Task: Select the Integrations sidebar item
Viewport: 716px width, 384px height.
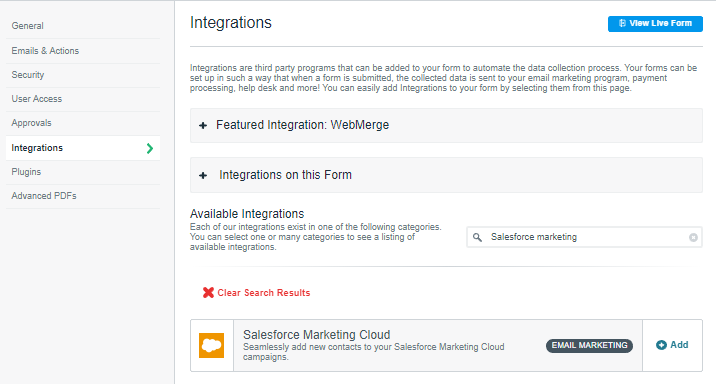Action: [x=83, y=148]
